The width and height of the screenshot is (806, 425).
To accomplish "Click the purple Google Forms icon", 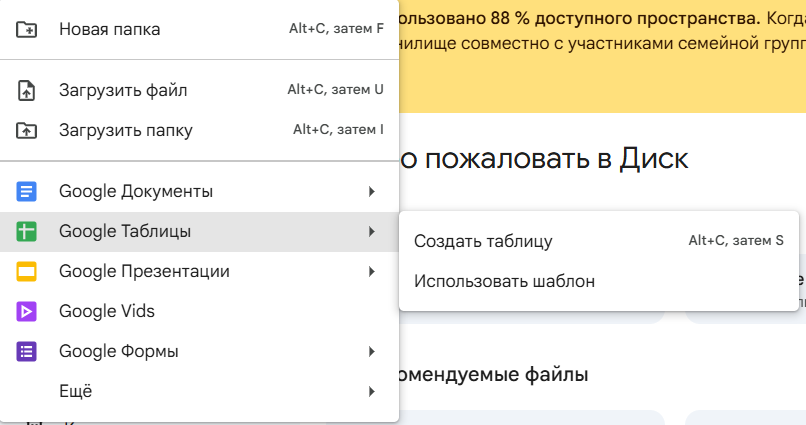I will coord(26,352).
